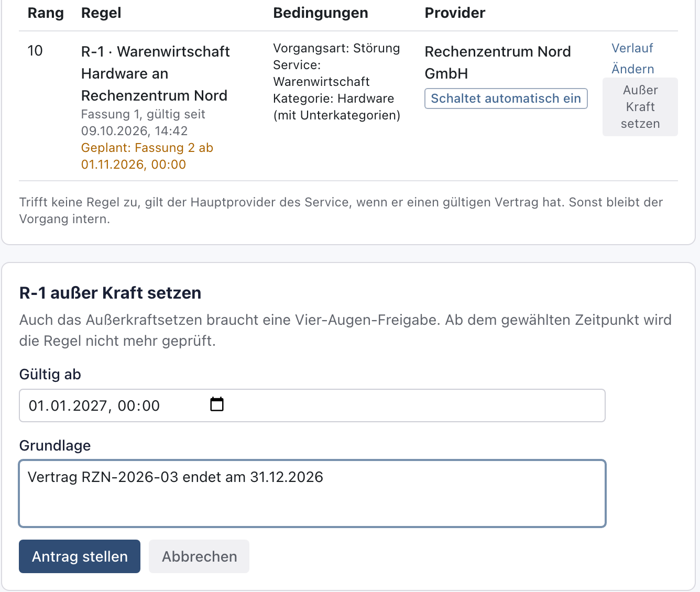Select the rule name R-1 · Warenwirtschaft Hardware

click(156, 73)
